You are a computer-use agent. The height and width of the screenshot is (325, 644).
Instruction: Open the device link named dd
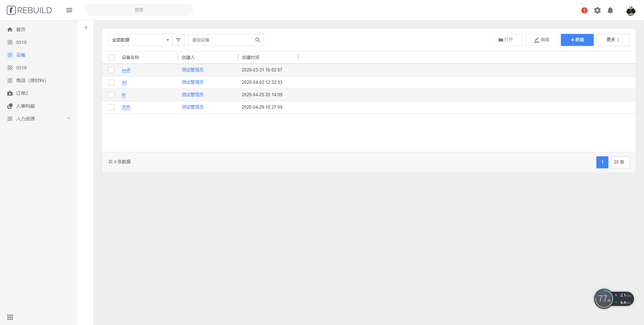(x=124, y=83)
